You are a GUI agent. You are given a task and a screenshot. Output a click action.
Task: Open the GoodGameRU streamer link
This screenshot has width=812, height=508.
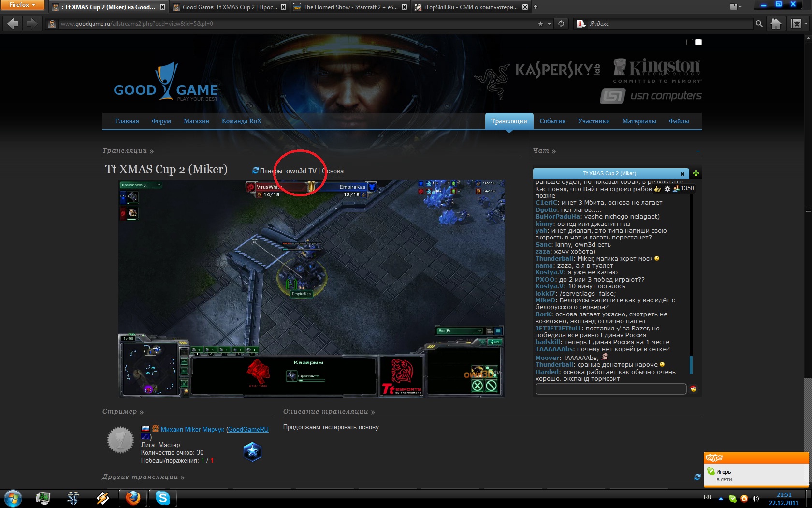248,429
